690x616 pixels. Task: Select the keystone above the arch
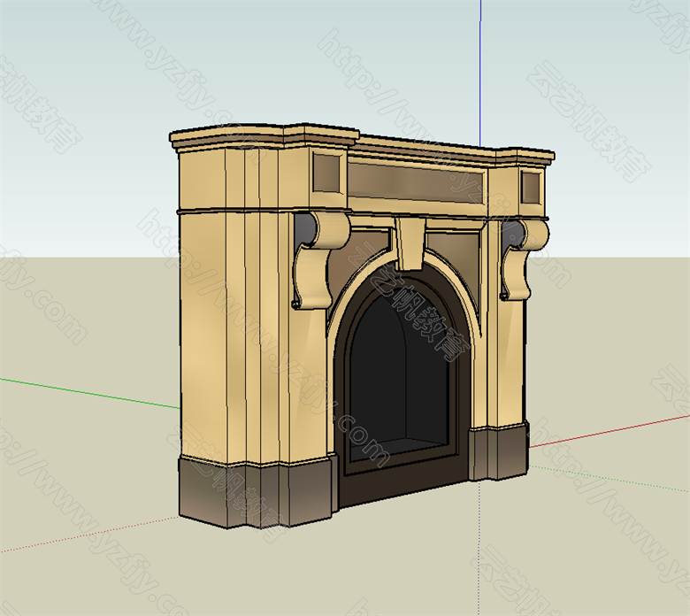(410, 243)
